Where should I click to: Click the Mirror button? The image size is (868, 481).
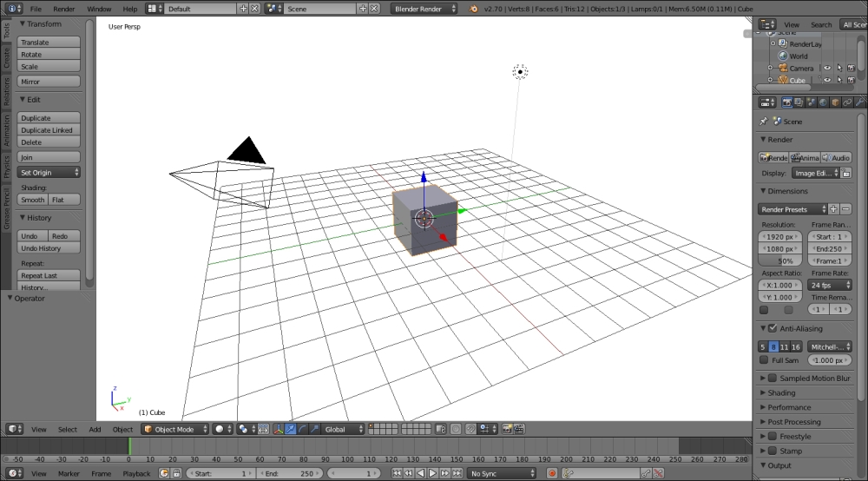[49, 82]
